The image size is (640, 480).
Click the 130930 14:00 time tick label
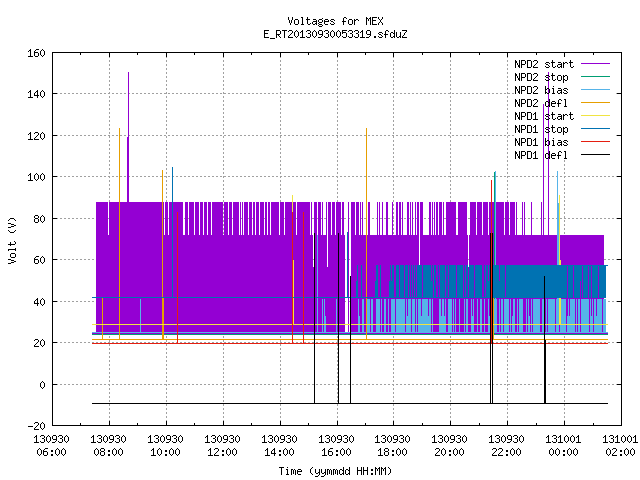click(x=279, y=446)
